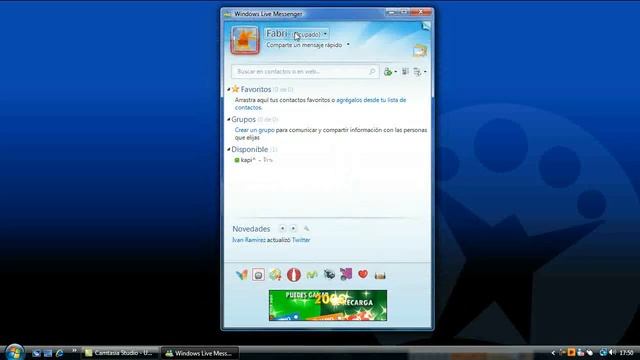The height and width of the screenshot is (360, 640).
Task: Click the green 'Puedes ganar' ad banner
Action: (x=328, y=305)
